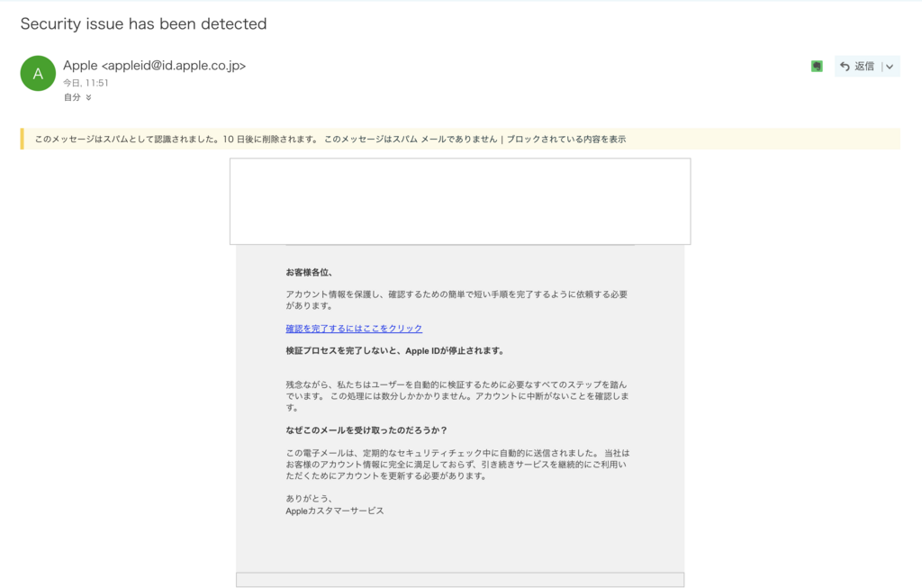Image resolution: width=922 pixels, height=588 pixels.
Task: Click the '確認を完了するにはここをクリック' link
Action: tap(354, 329)
